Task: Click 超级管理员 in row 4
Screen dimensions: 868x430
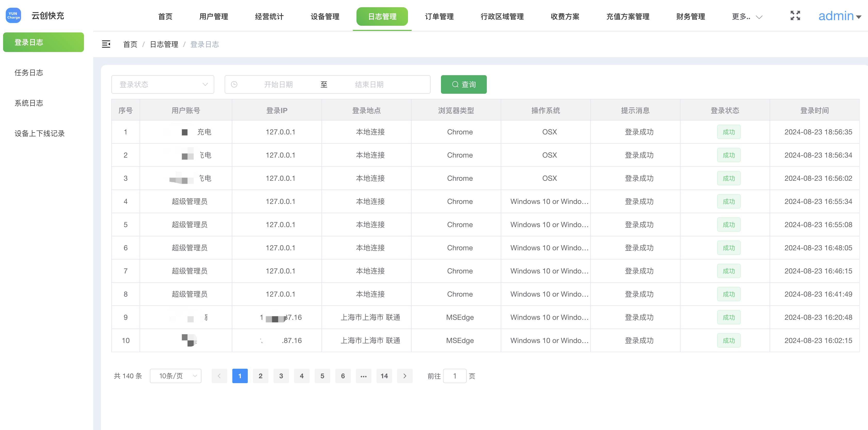Action: coord(189,201)
